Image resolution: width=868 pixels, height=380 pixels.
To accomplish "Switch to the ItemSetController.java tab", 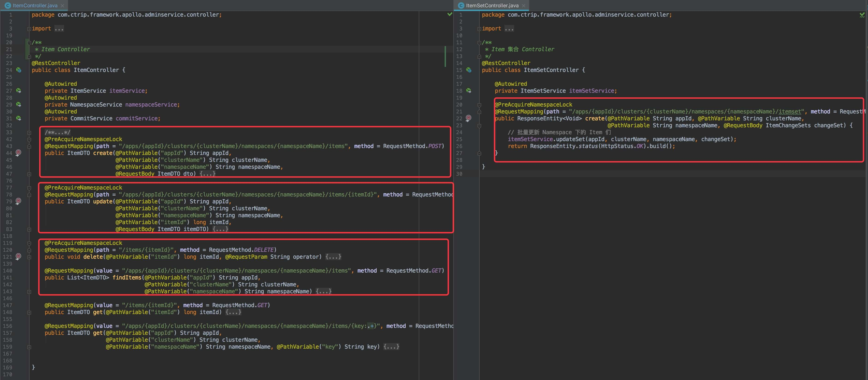I will coord(492,5).
